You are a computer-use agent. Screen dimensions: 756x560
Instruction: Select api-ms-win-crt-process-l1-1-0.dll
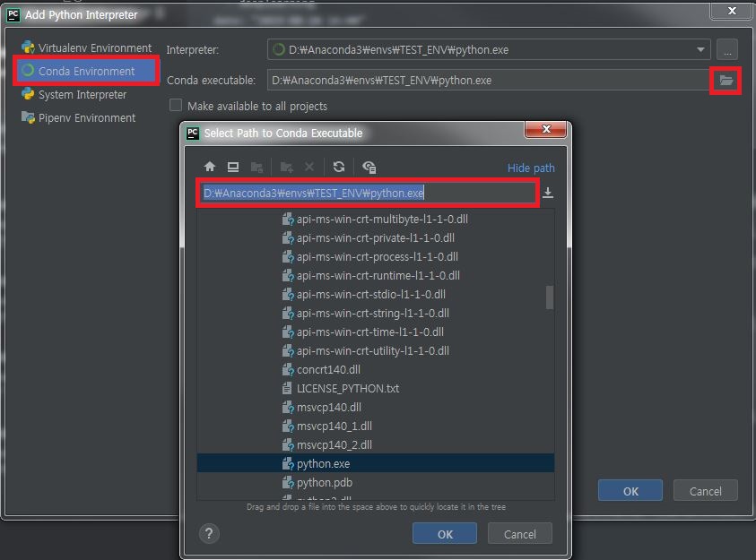[x=377, y=256]
